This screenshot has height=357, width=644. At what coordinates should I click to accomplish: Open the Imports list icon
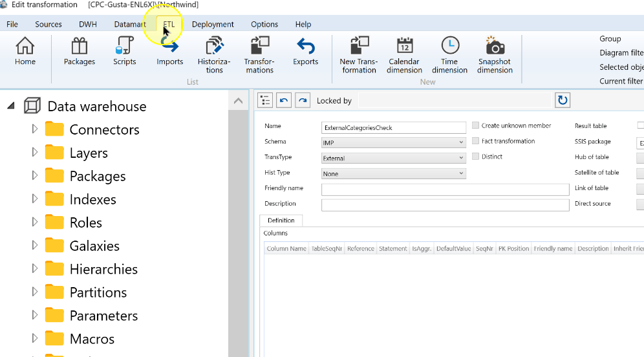point(169,51)
